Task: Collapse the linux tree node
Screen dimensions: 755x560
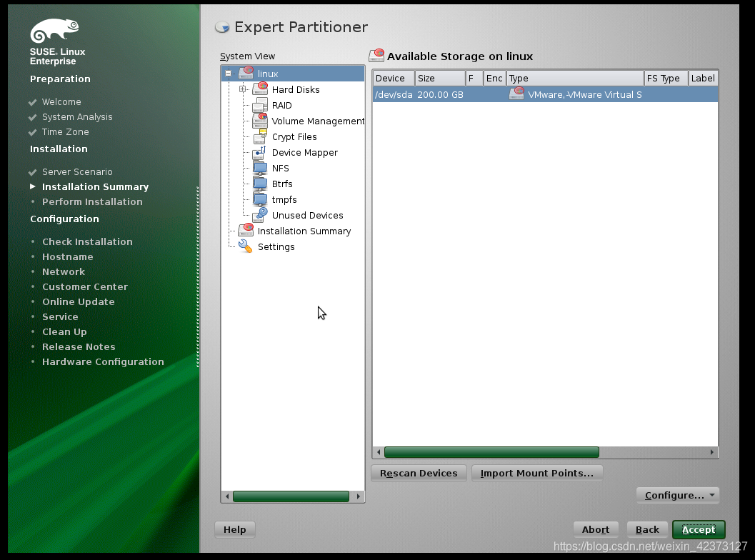Action: click(229, 74)
